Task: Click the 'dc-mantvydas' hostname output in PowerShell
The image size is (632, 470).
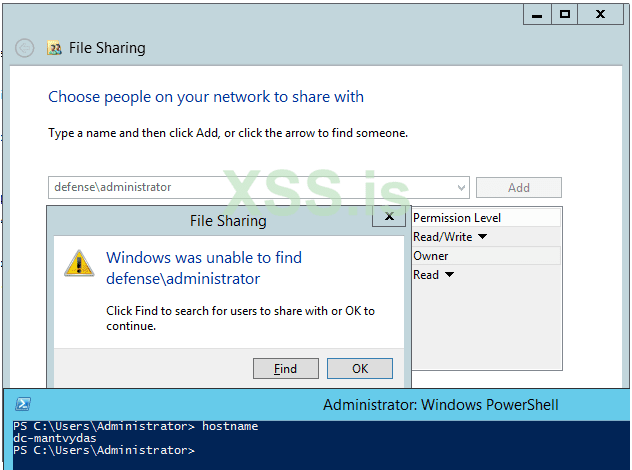Action: pyautogui.click(x=55, y=438)
